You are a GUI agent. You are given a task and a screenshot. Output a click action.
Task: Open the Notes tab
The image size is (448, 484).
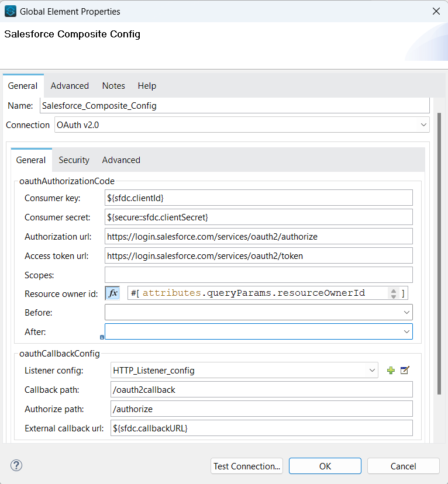coord(113,86)
